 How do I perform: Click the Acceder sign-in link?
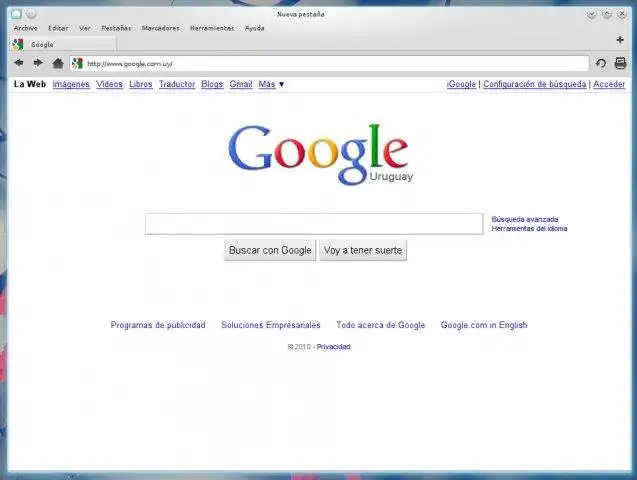tap(609, 84)
